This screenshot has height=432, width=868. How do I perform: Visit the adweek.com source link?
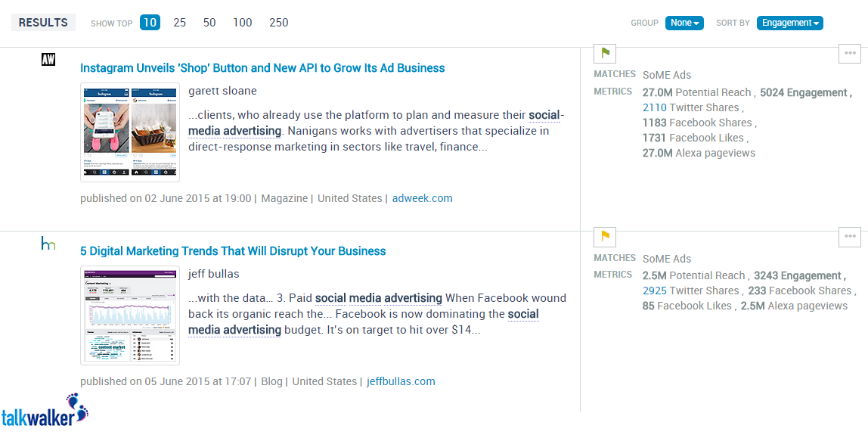point(423,198)
